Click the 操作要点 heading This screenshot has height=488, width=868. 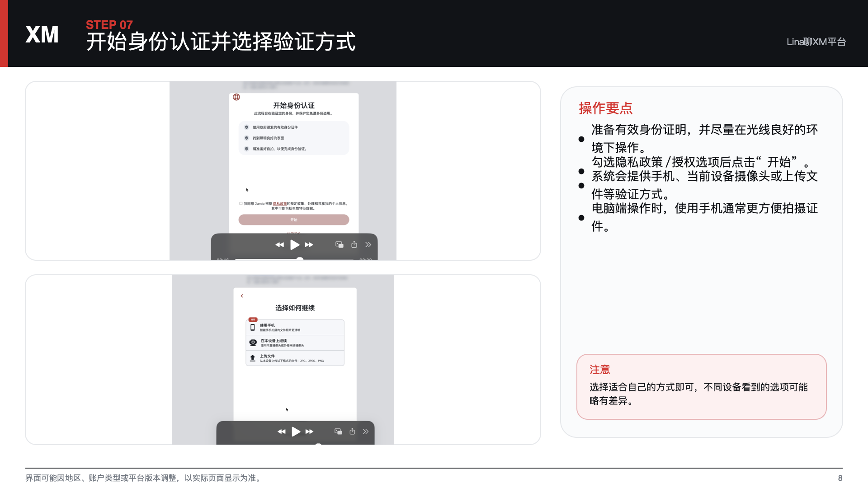(606, 108)
